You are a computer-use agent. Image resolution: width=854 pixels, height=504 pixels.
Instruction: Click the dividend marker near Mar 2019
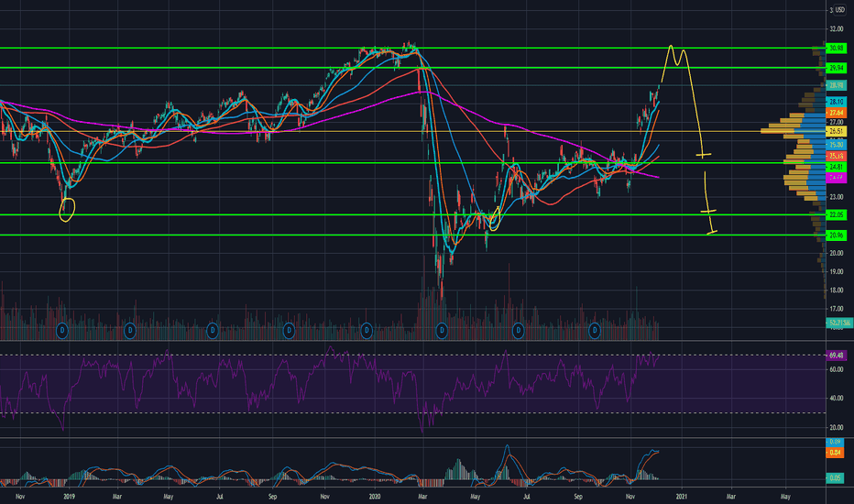129,330
